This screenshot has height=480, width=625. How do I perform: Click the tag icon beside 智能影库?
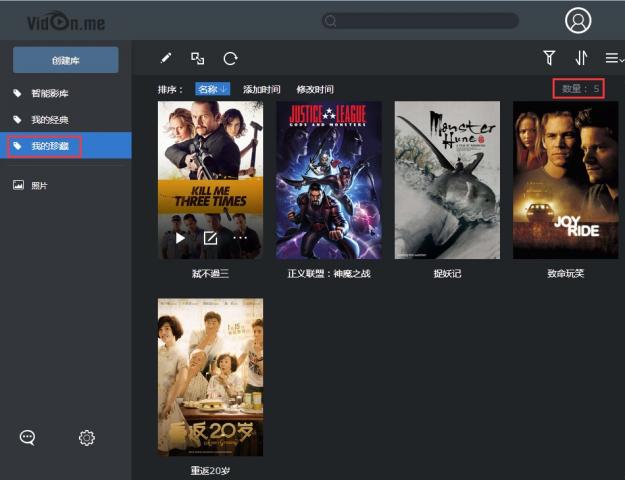(17, 93)
